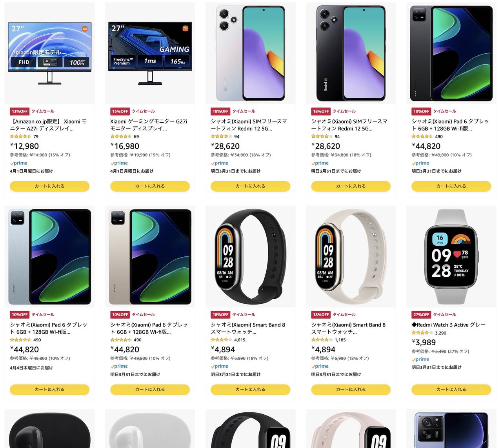Open the Xiaomi A27i monitor image
Screen dimensions: 502x448
(49, 53)
